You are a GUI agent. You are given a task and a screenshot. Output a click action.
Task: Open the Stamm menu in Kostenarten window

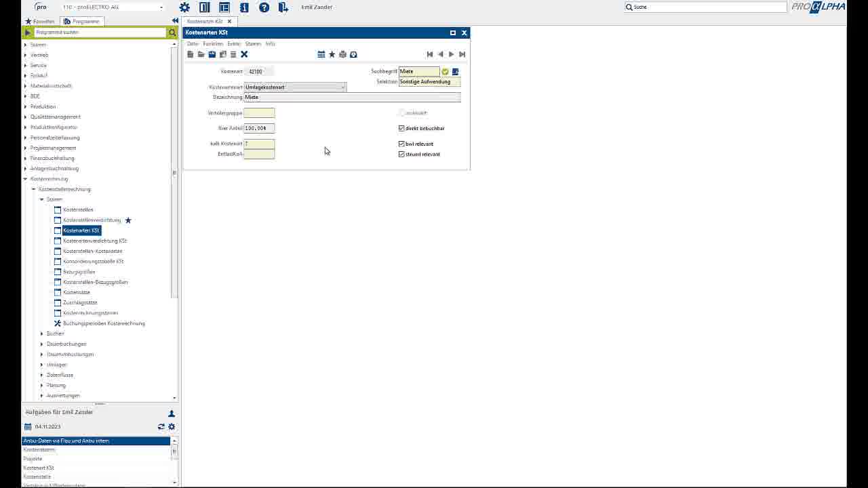[253, 43]
